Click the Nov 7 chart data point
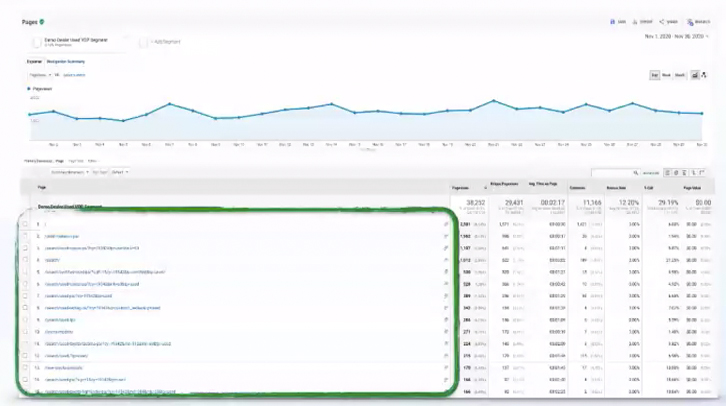 point(169,104)
